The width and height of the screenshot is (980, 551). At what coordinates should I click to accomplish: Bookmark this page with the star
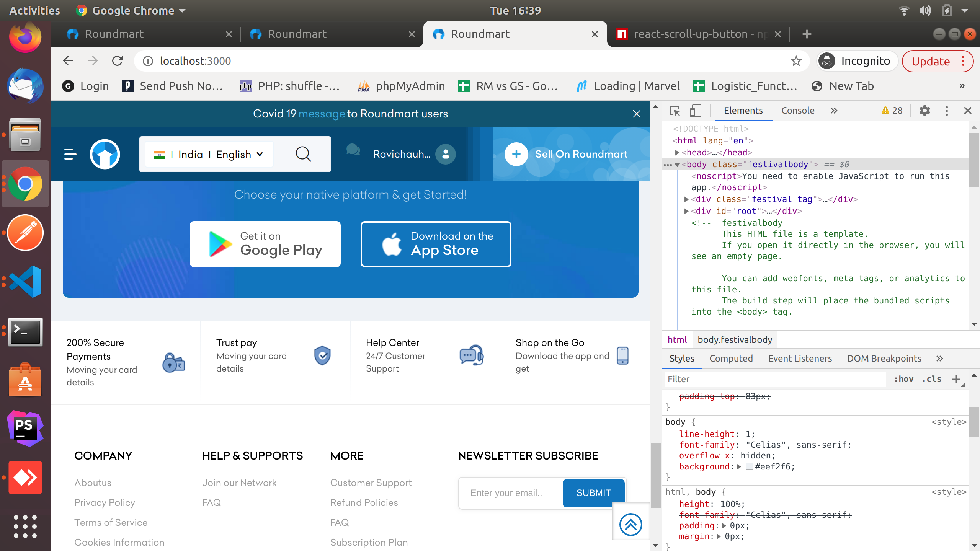pyautogui.click(x=796, y=61)
